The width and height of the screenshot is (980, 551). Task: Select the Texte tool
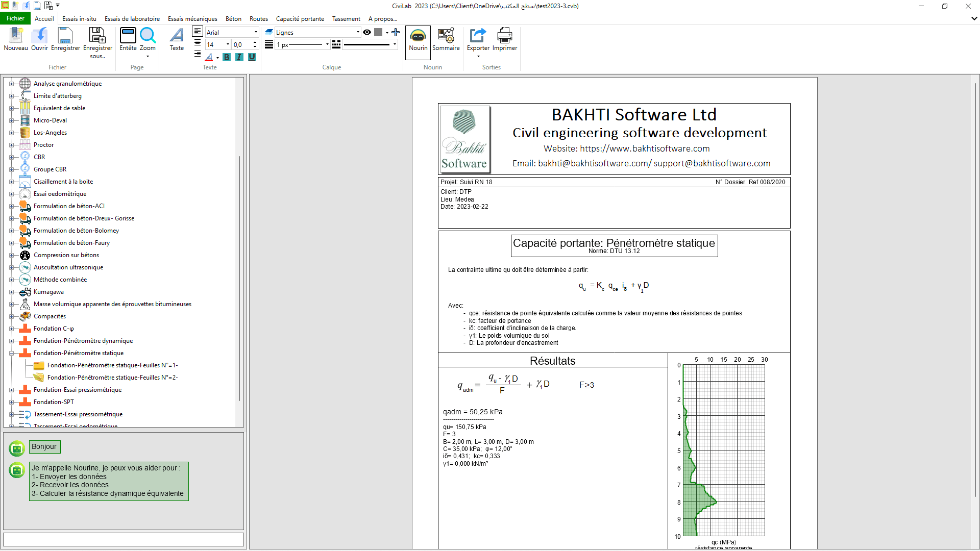coord(177,40)
